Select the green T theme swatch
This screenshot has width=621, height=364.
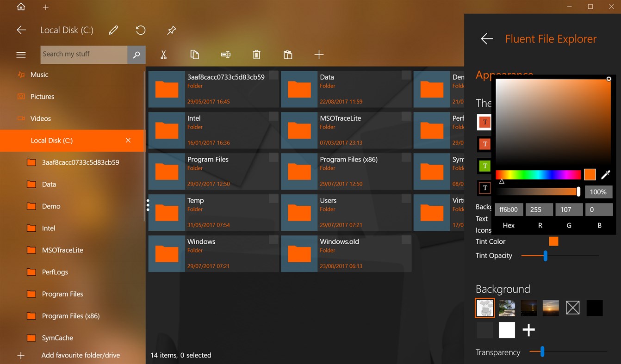(x=484, y=166)
